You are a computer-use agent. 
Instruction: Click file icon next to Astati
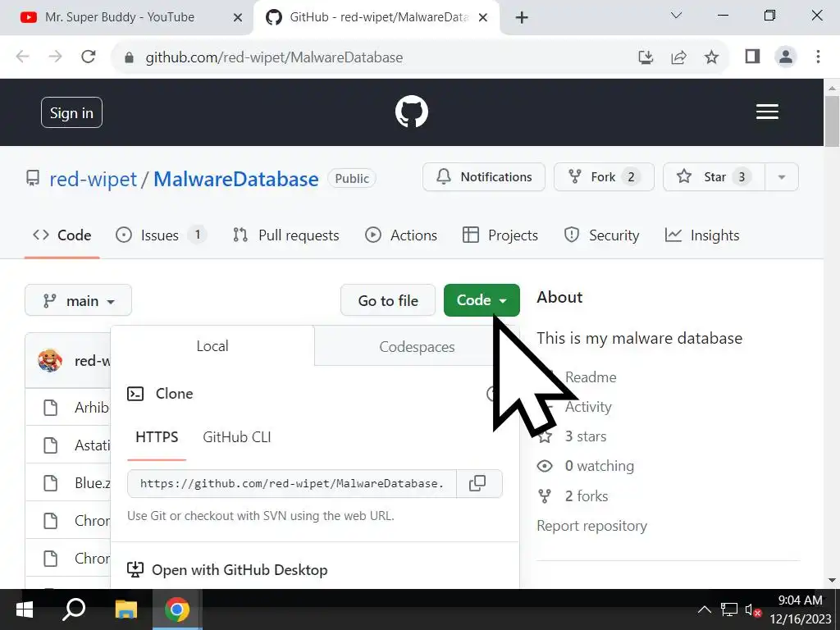coord(50,445)
